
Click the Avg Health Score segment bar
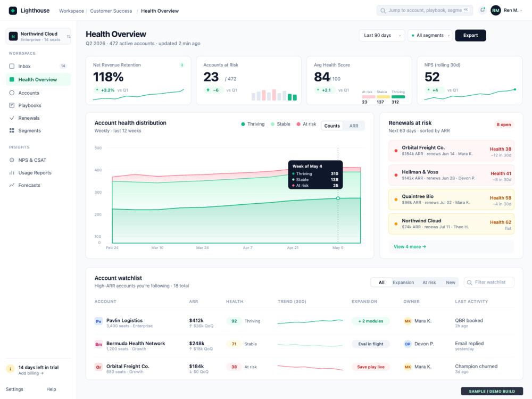click(383, 97)
